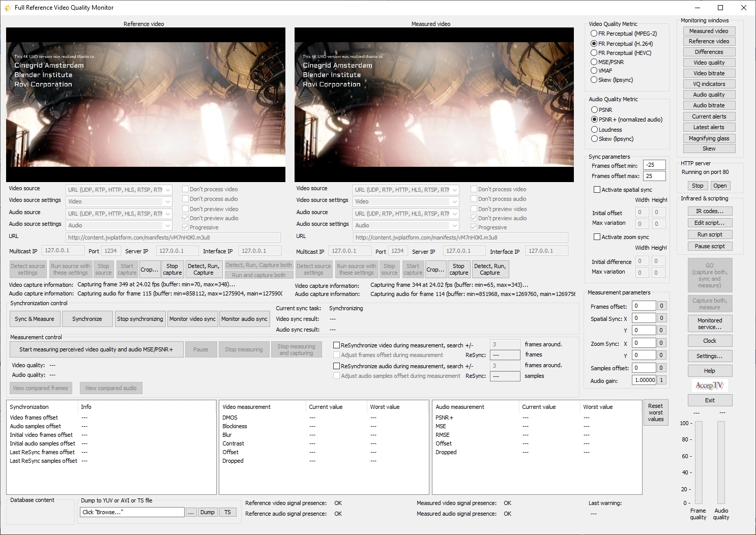Open reference Audio source settings dropdown
Screen dimensions: 756x535
click(x=119, y=225)
